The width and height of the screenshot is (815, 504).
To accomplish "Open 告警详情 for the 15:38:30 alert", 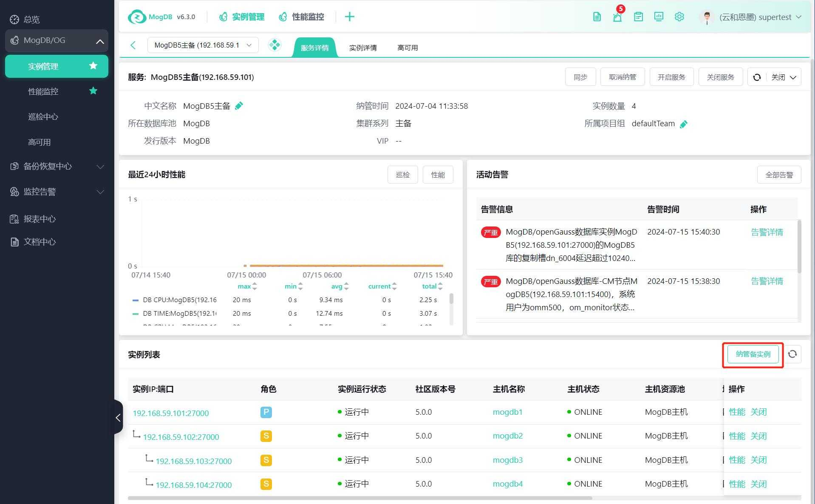I will tap(767, 281).
